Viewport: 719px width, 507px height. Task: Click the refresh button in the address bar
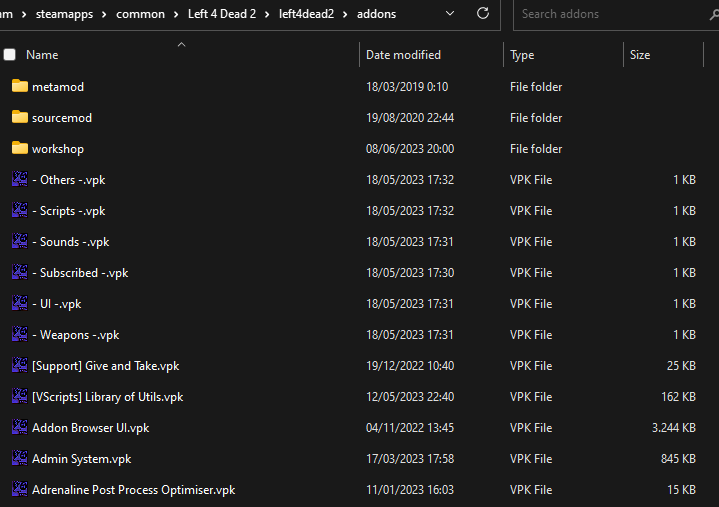click(x=483, y=14)
